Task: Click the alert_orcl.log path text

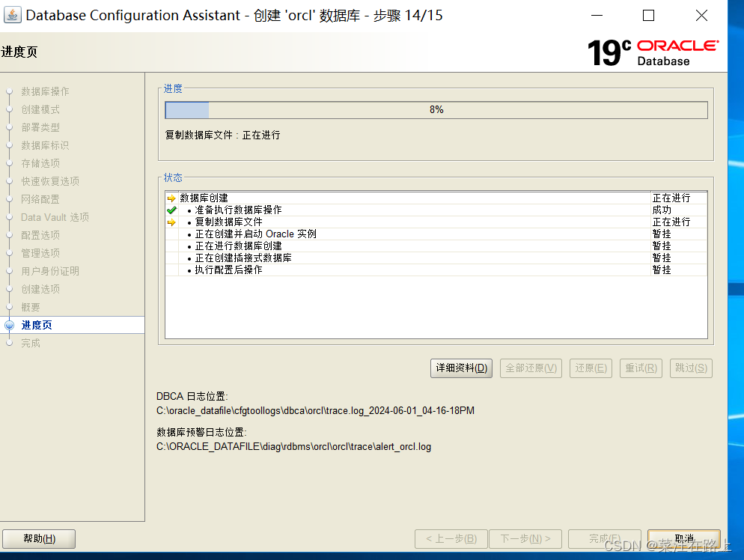Action: coord(293,446)
